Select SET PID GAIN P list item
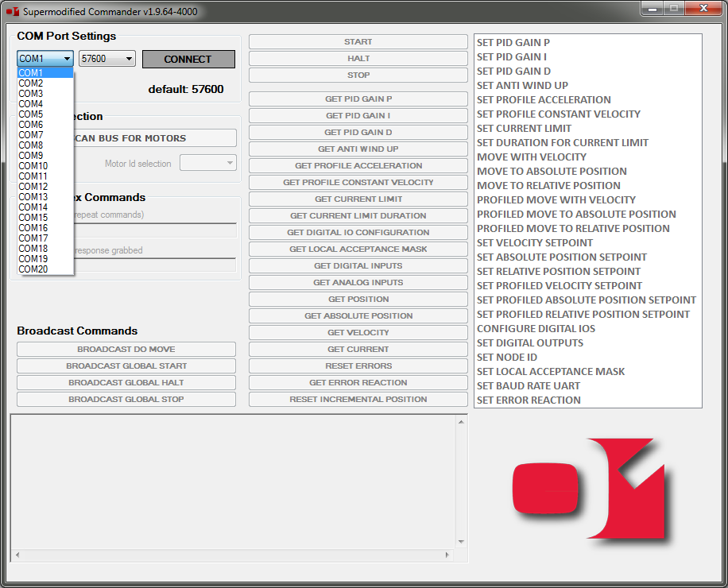728x588 pixels. 513,43
